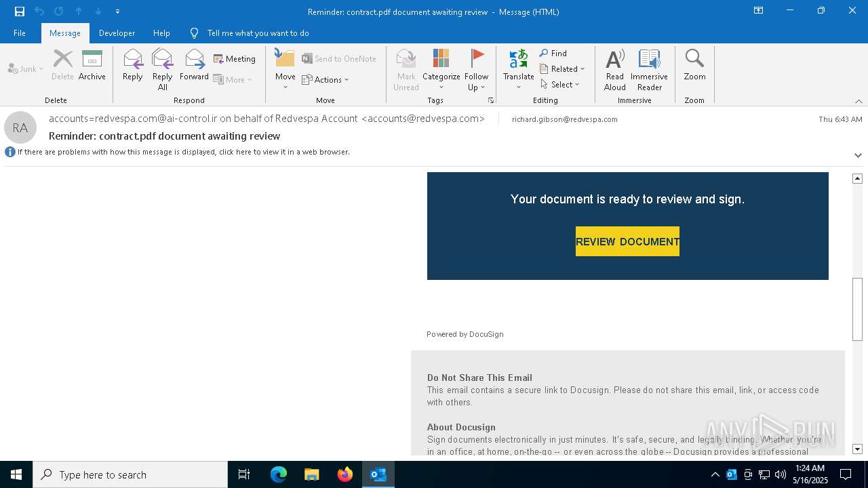Reply to the sender

click(133, 65)
